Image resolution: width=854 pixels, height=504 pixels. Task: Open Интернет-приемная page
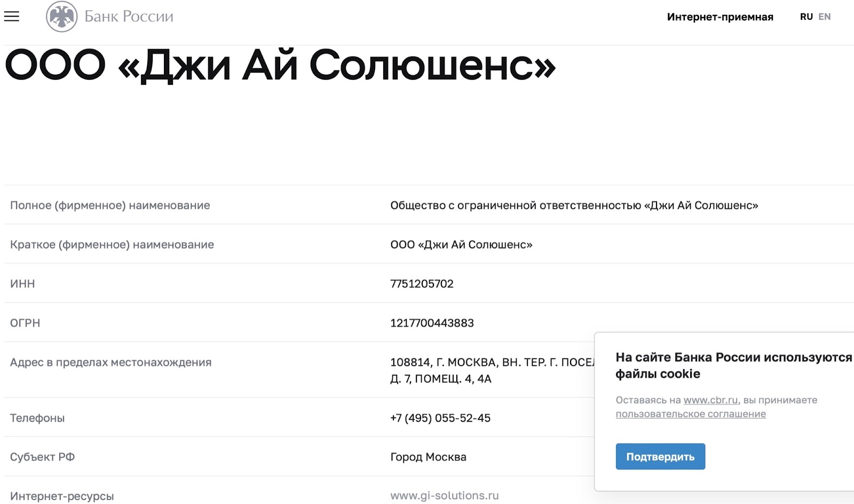(x=720, y=17)
